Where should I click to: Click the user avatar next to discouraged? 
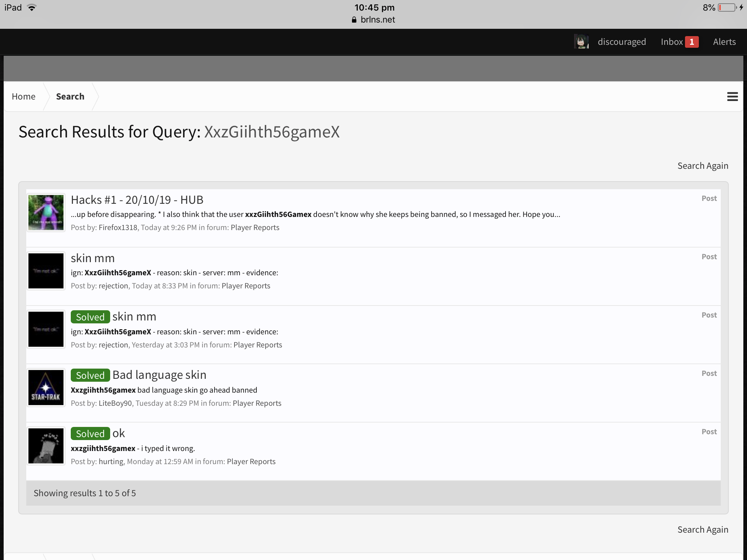581,42
